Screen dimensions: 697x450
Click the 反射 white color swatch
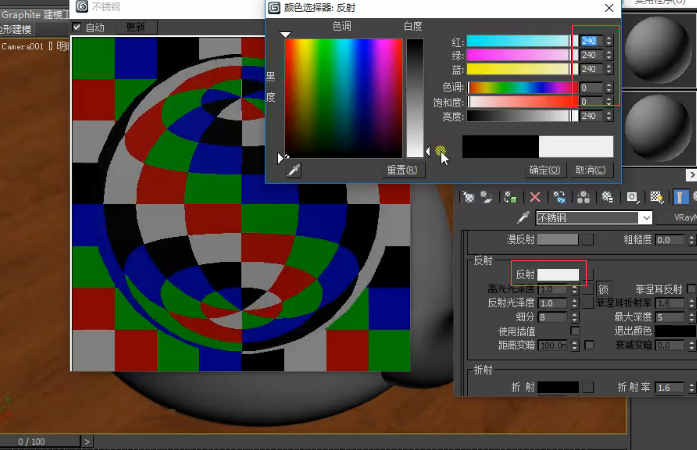[558, 275]
